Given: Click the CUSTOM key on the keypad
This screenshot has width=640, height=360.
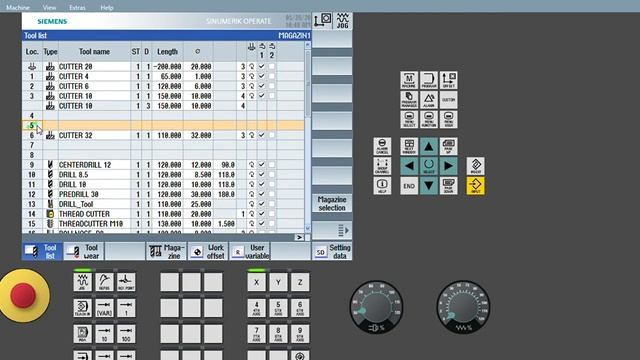Looking at the screenshot, I should pos(448,100).
